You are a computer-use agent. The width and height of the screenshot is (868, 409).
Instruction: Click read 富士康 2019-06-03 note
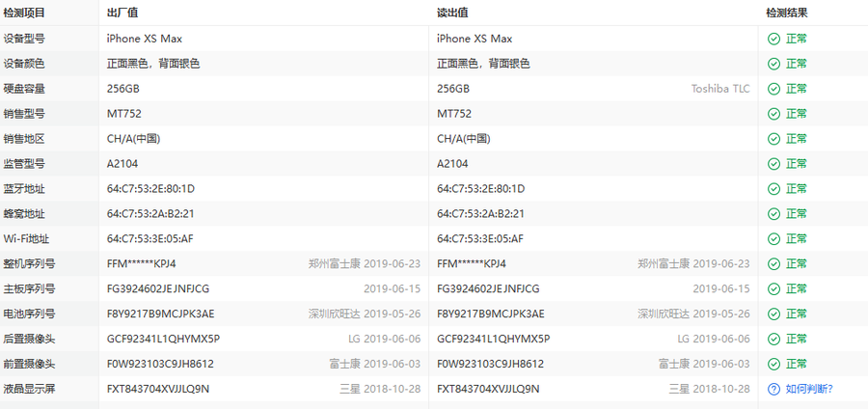pos(705,365)
